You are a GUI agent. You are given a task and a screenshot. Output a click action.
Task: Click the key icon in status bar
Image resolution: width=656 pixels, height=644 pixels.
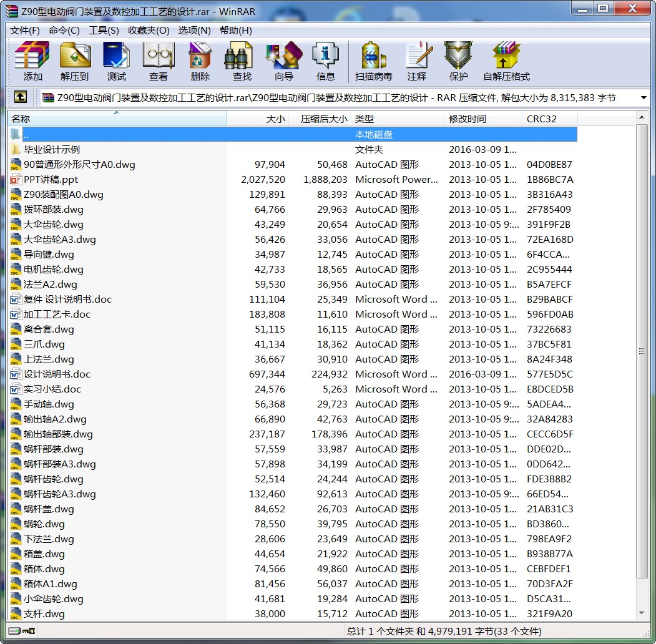(29, 630)
